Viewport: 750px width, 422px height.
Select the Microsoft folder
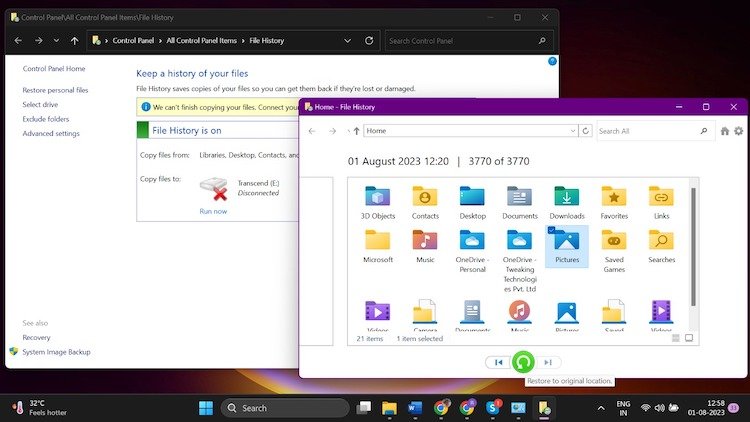click(377, 246)
